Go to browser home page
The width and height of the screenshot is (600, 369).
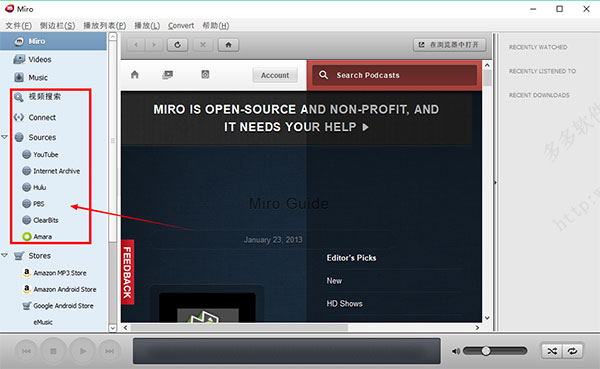coord(228,45)
